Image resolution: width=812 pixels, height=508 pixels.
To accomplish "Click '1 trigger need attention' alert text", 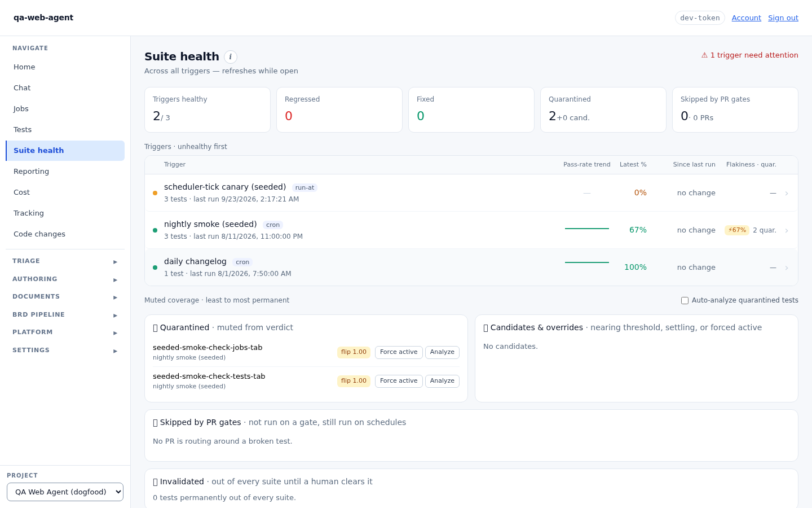I will click(754, 55).
